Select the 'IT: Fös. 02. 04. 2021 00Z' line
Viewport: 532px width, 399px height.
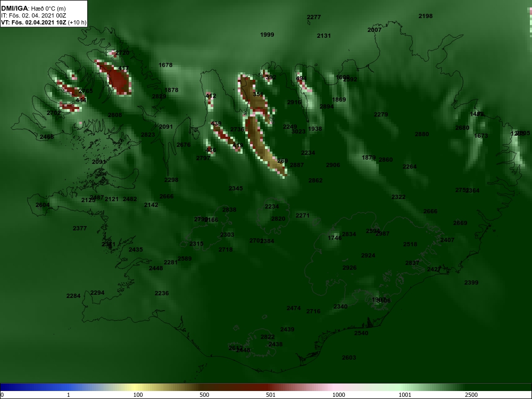pos(33,15)
